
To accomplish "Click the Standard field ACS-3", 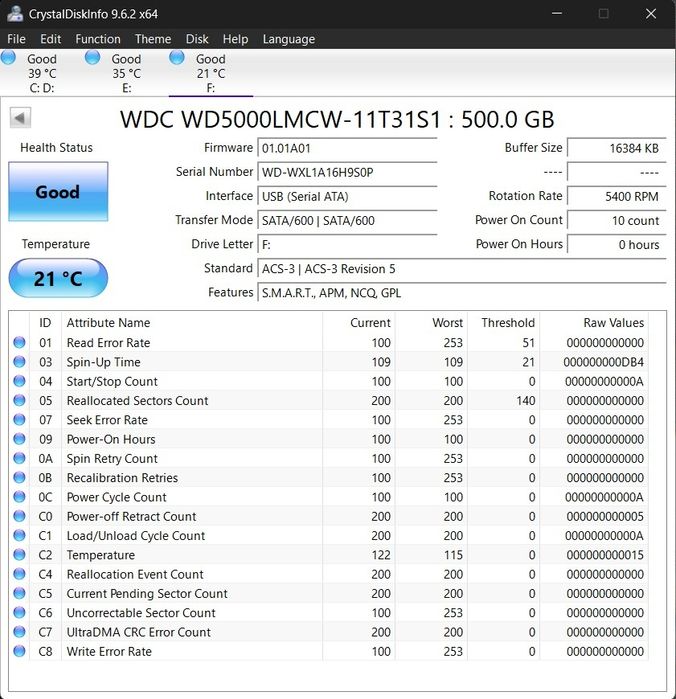I will click(x=462, y=269).
